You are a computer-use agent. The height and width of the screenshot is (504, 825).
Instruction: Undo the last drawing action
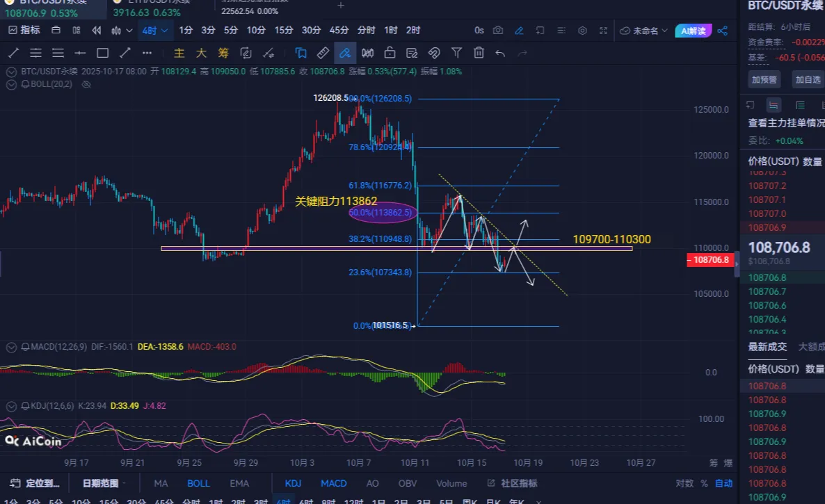(x=500, y=53)
